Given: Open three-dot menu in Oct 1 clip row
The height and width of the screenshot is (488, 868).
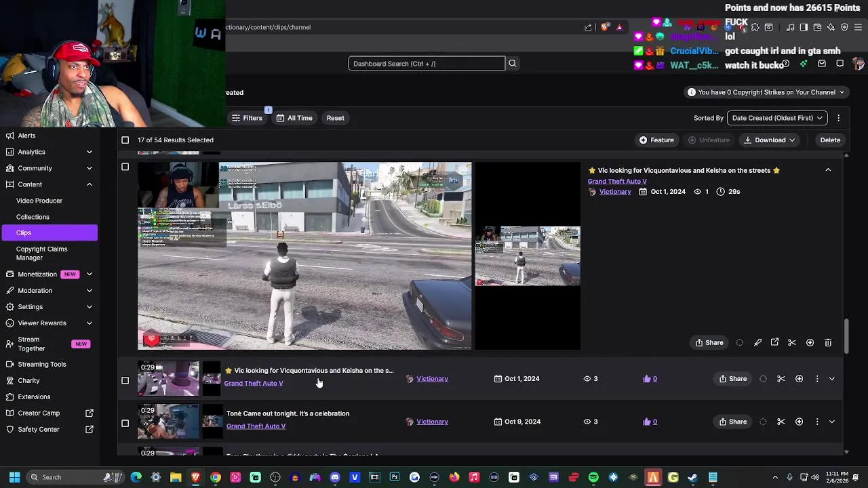Looking at the screenshot, I should [x=817, y=379].
